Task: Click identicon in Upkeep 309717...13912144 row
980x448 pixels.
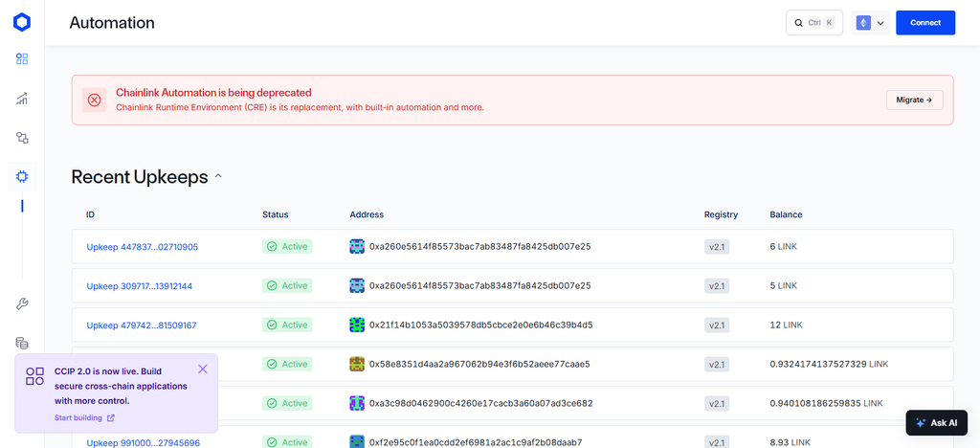Action: tap(357, 285)
